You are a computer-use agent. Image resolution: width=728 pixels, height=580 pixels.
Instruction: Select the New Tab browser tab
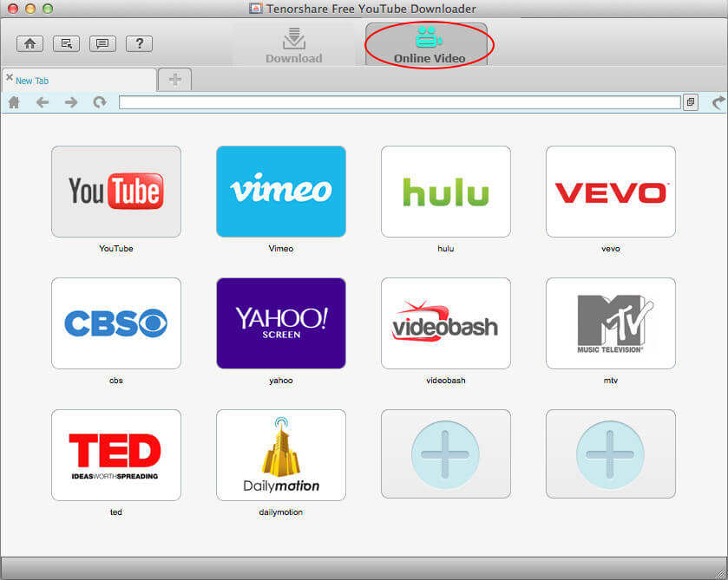tap(79, 81)
